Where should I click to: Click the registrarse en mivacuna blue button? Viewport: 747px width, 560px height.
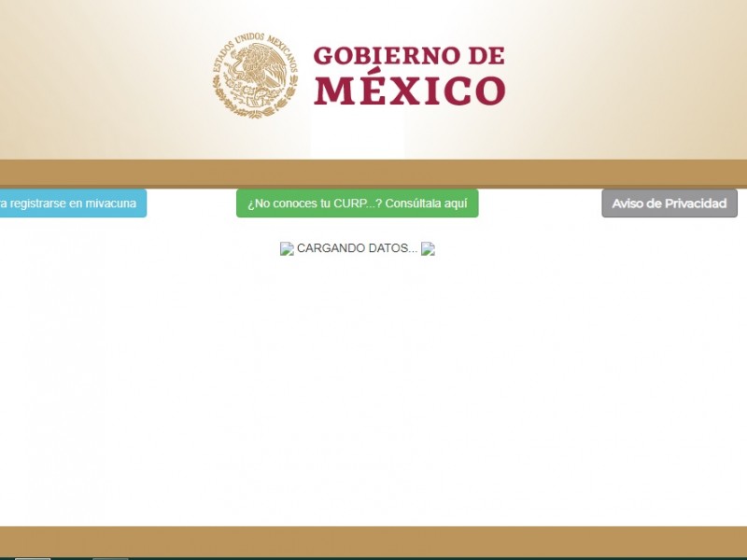click(73, 203)
